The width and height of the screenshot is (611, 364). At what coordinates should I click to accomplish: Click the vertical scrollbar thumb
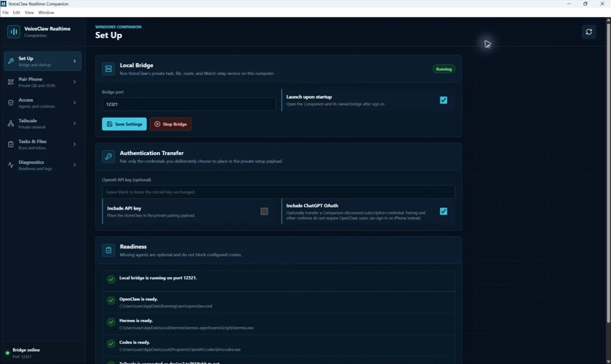click(608, 172)
